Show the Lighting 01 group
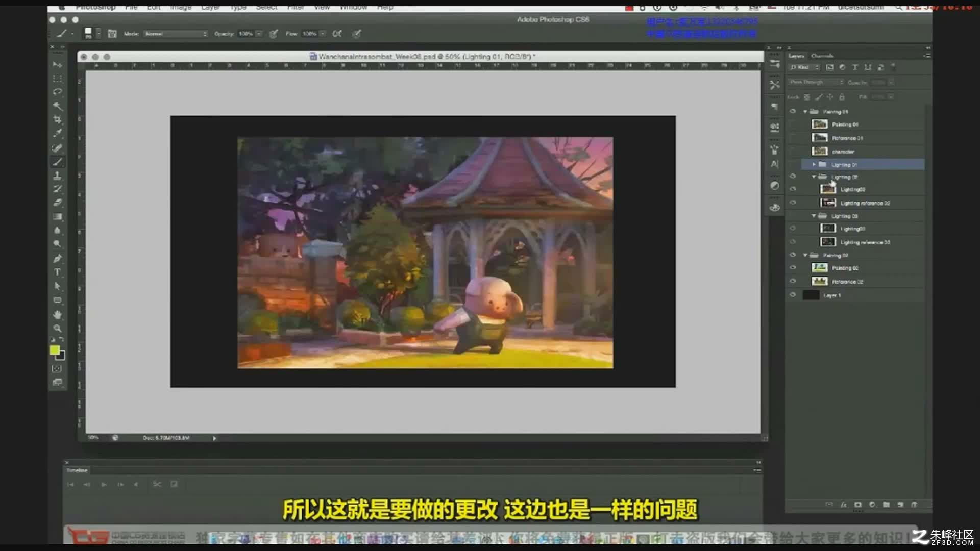Image resolution: width=980 pixels, height=551 pixels. click(x=793, y=164)
